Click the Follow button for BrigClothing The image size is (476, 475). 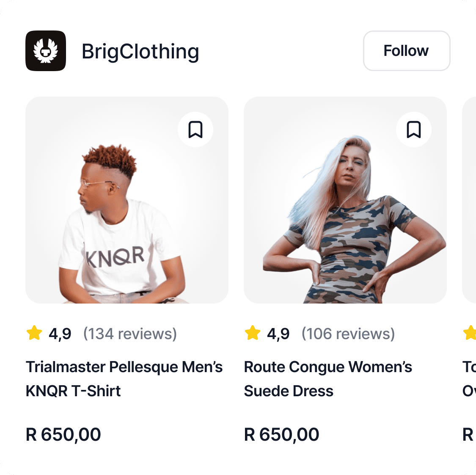tap(406, 50)
